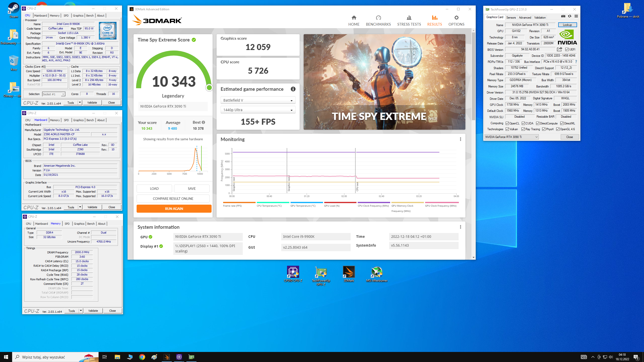Image resolution: width=644 pixels, height=362 pixels.
Task: Click the Lookup button in GPU-Z
Action: (x=567, y=25)
